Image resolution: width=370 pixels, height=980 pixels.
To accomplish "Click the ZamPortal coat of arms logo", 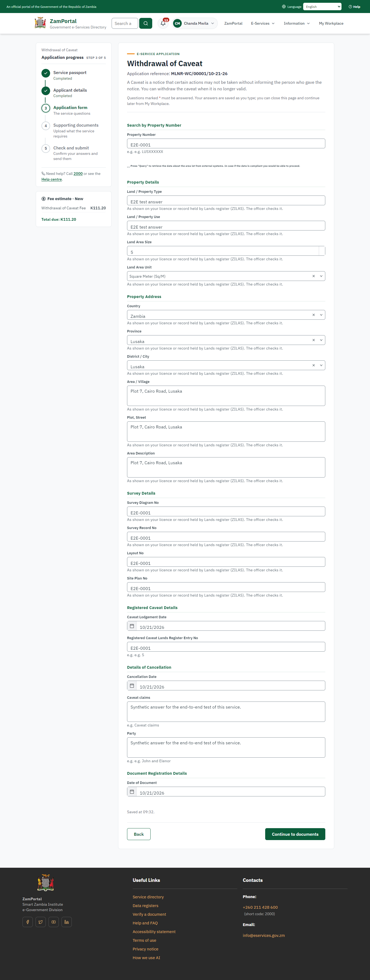I will click(x=40, y=23).
